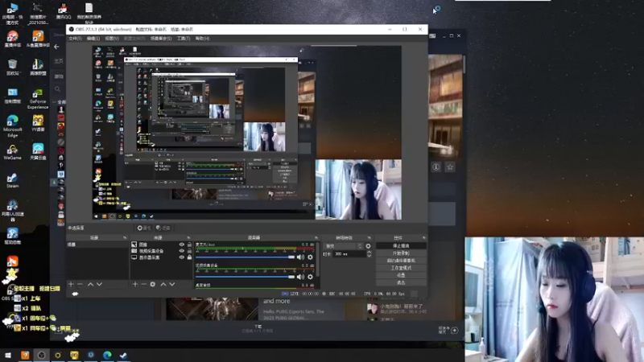
Task: Undock the controls panel
Action: click(424, 237)
